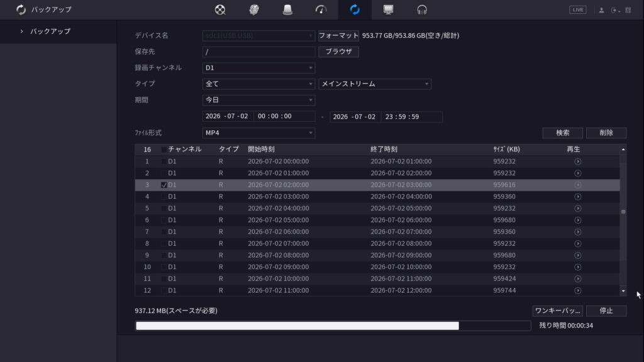Open the user account icon
The image size is (644, 362).
pos(601,10)
